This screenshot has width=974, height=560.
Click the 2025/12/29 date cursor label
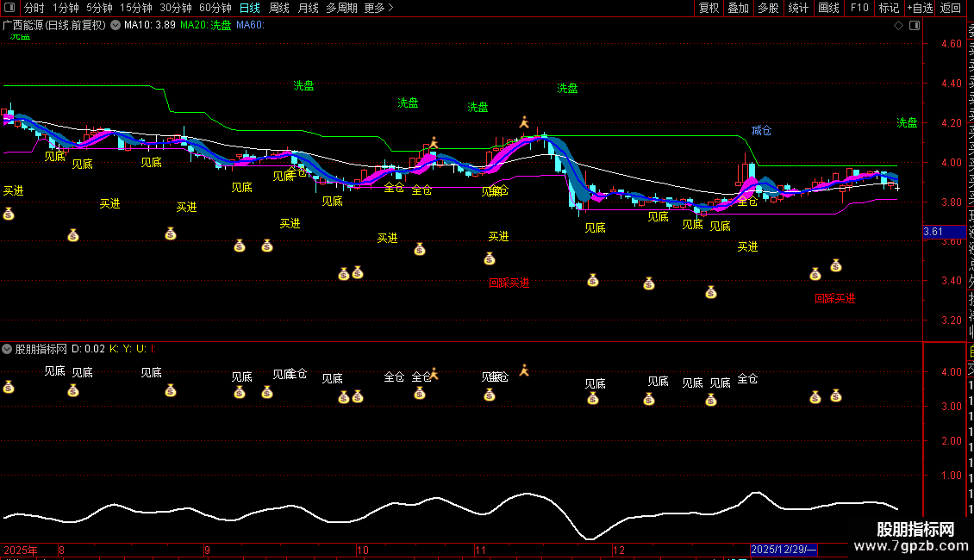tap(784, 550)
